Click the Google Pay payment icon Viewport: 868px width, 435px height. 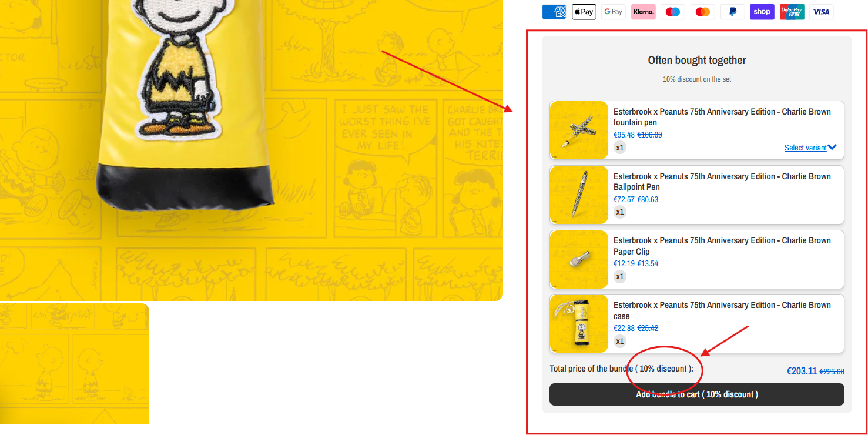(x=613, y=12)
